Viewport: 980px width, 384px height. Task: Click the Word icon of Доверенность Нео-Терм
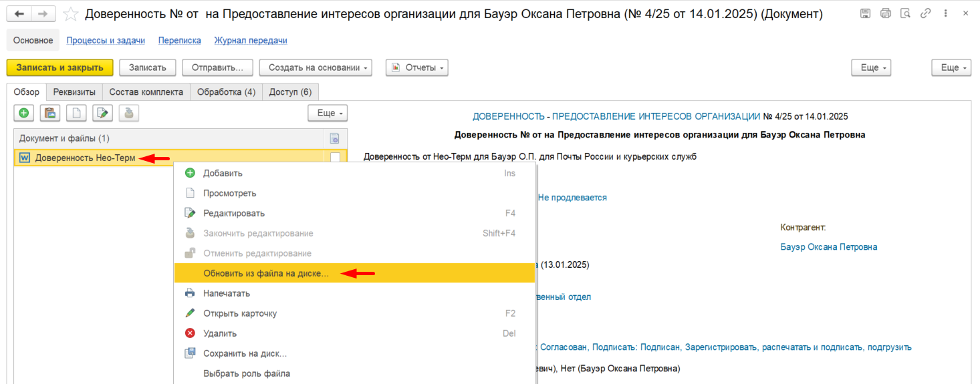pos(25,158)
